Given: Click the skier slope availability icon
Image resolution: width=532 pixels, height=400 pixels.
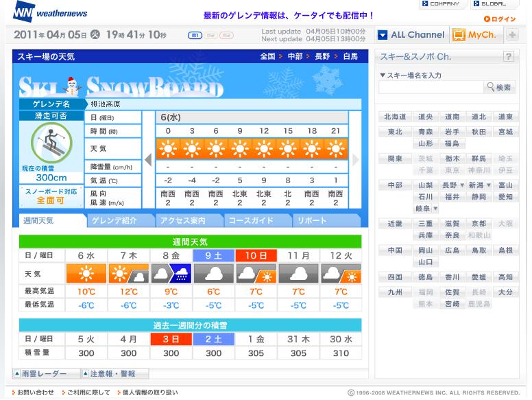Looking at the screenshot, I should point(51,143).
